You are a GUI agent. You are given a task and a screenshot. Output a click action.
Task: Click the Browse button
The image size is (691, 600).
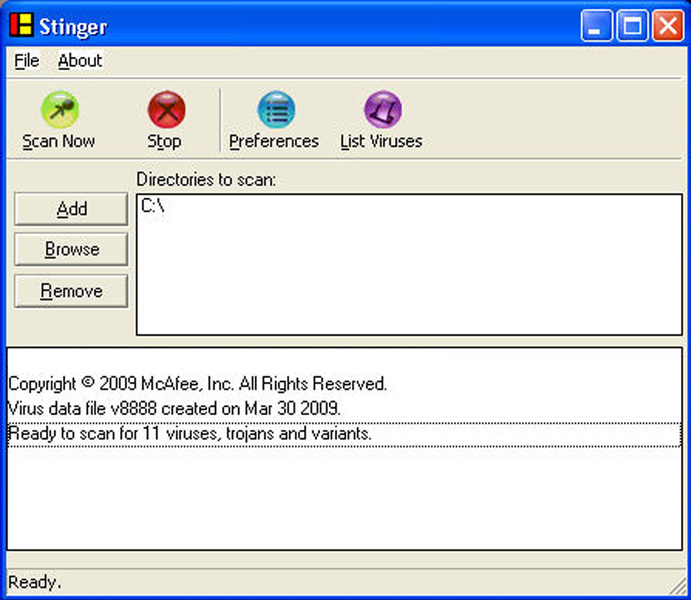click(x=71, y=249)
